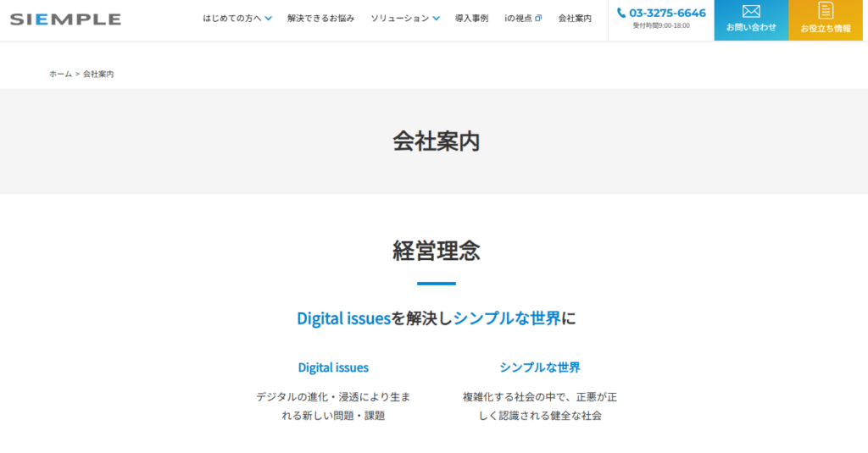The image size is (868, 453).
Task: Click the text デジタルの進化・浸透により生ま
Action: (333, 397)
